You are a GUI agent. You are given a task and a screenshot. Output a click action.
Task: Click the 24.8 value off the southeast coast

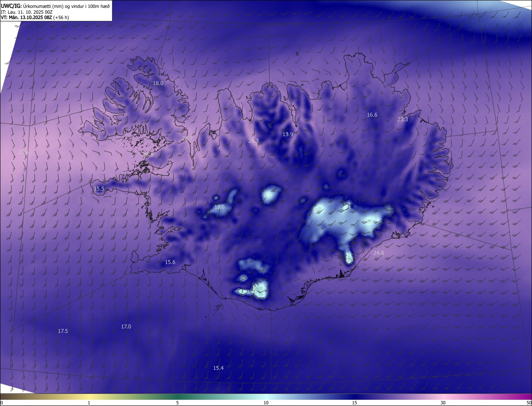pos(379,253)
